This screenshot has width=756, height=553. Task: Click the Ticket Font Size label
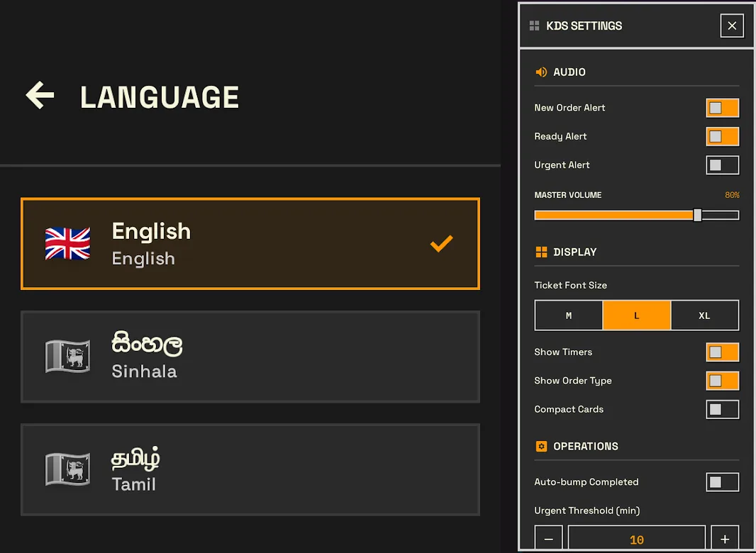coord(570,285)
